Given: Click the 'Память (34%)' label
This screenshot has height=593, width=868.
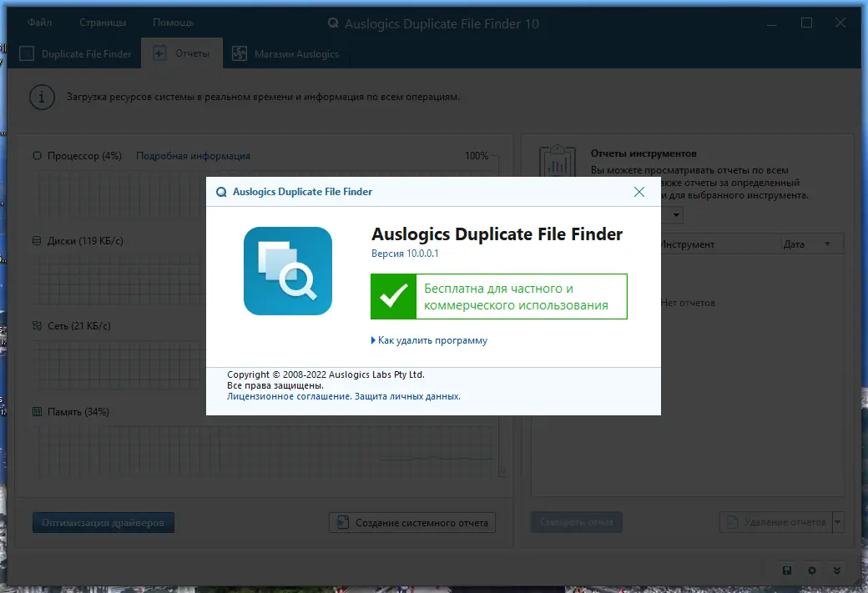Looking at the screenshot, I should [x=78, y=411].
